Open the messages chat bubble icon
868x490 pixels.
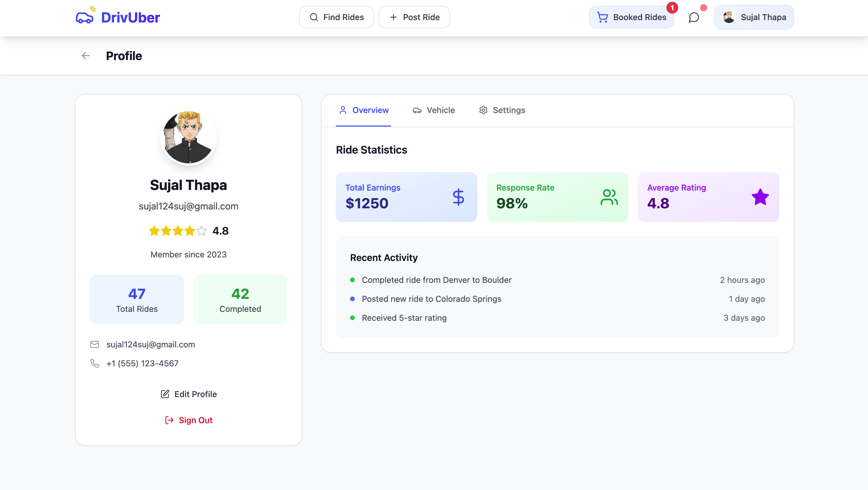(x=694, y=17)
